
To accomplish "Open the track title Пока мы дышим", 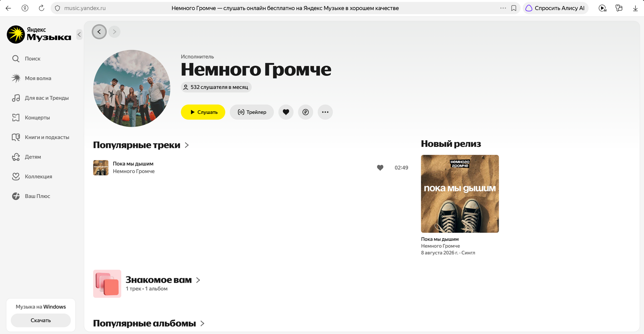I will pyautogui.click(x=133, y=164).
